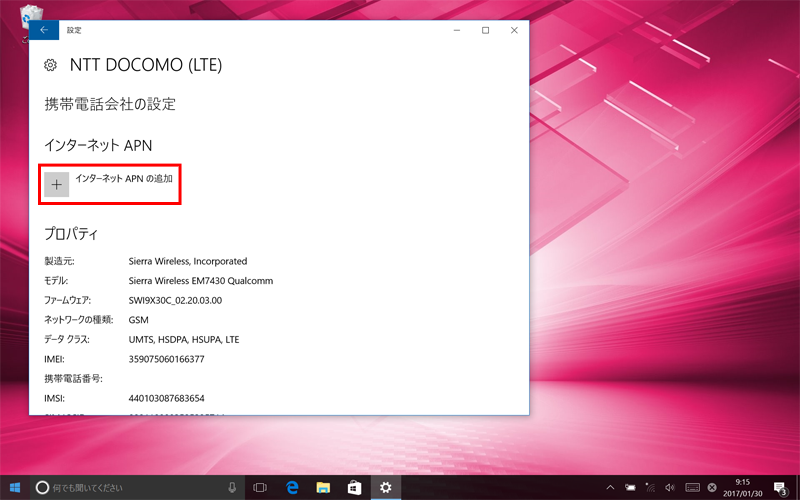Click 'UMTS, HSDPA, HSUPA, LTE' value
This screenshot has width=800, height=500.
pyautogui.click(x=184, y=339)
